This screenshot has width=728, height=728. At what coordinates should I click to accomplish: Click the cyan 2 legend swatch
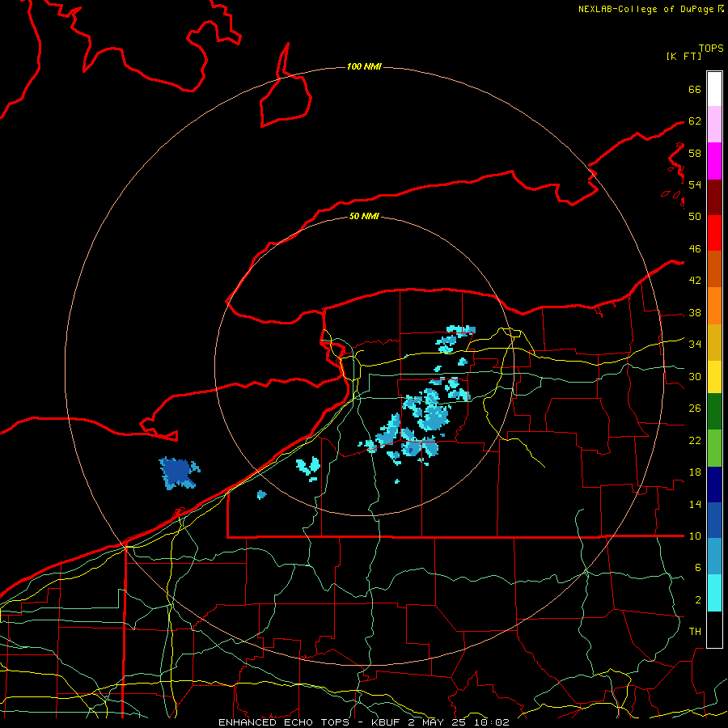(x=714, y=593)
